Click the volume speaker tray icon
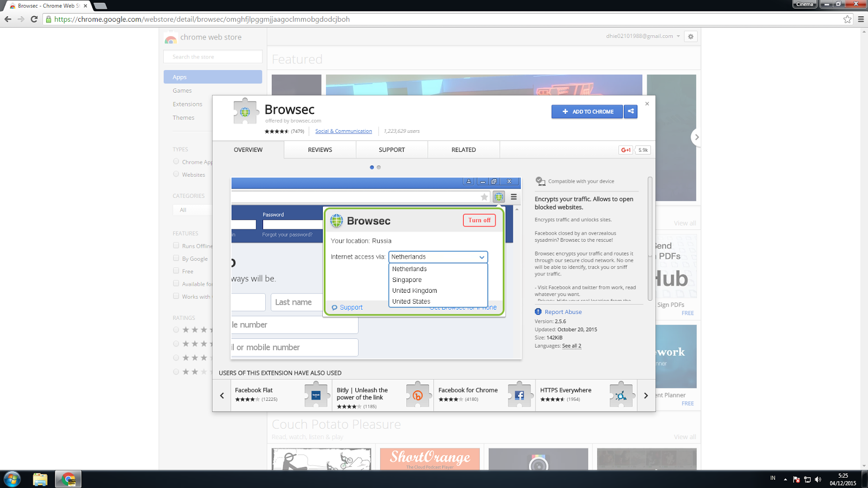Image resolution: width=868 pixels, height=488 pixels. coord(818,479)
